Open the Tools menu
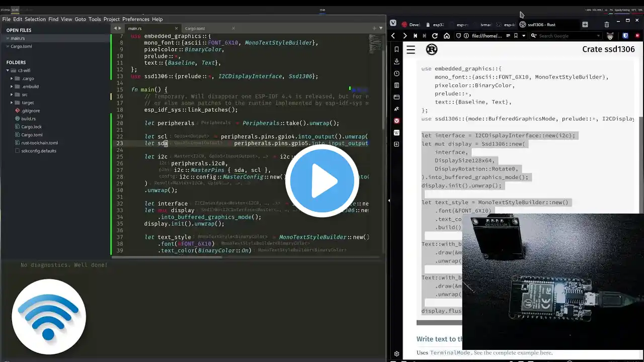 95,19
